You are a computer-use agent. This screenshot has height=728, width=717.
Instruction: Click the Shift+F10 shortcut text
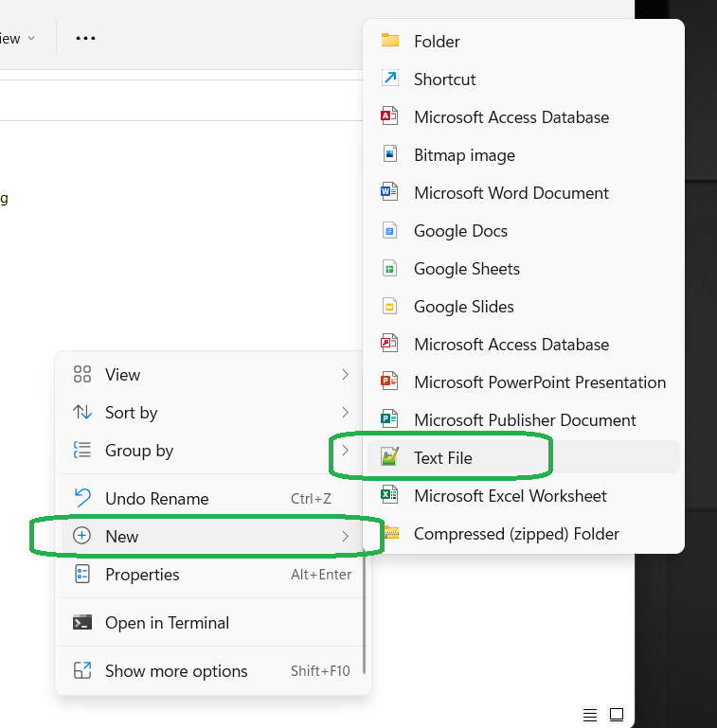(320, 671)
